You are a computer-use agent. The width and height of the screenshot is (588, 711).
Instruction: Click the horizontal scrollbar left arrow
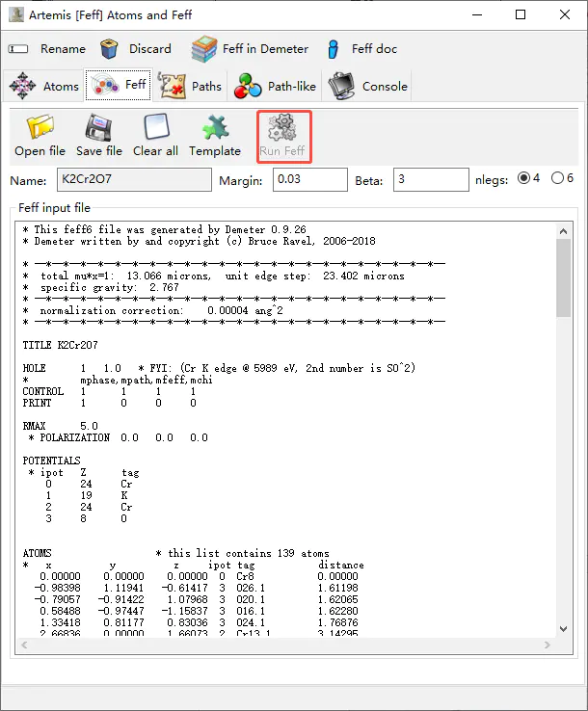pyautogui.click(x=24, y=645)
